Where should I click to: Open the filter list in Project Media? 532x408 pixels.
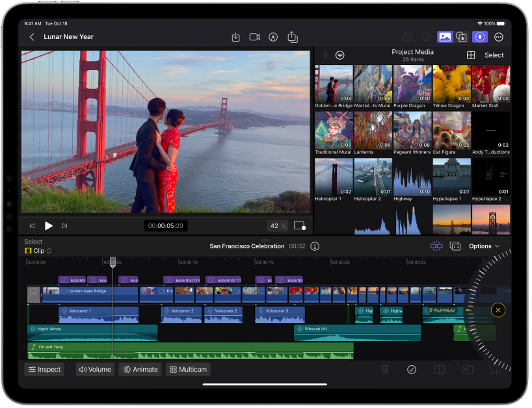(340, 55)
